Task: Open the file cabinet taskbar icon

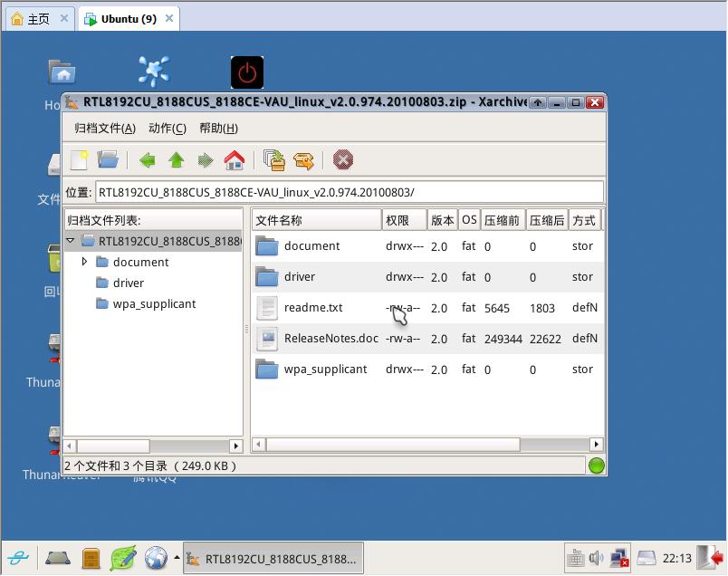Action: [91, 559]
